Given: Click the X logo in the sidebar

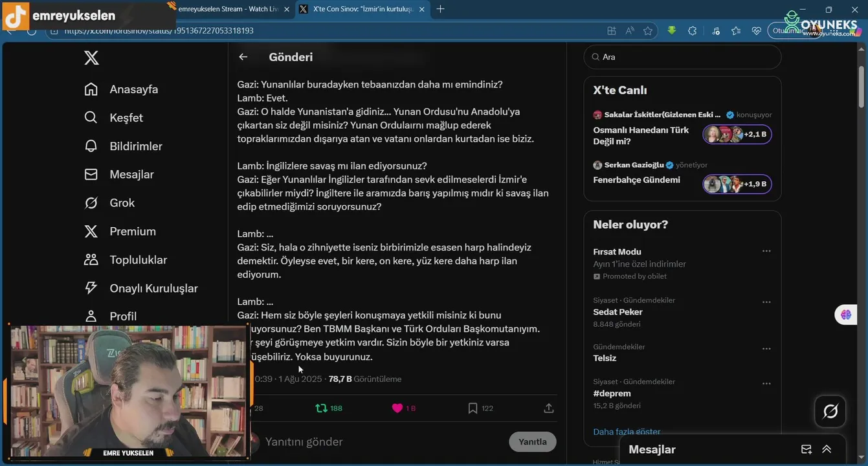Looking at the screenshot, I should tap(91, 58).
